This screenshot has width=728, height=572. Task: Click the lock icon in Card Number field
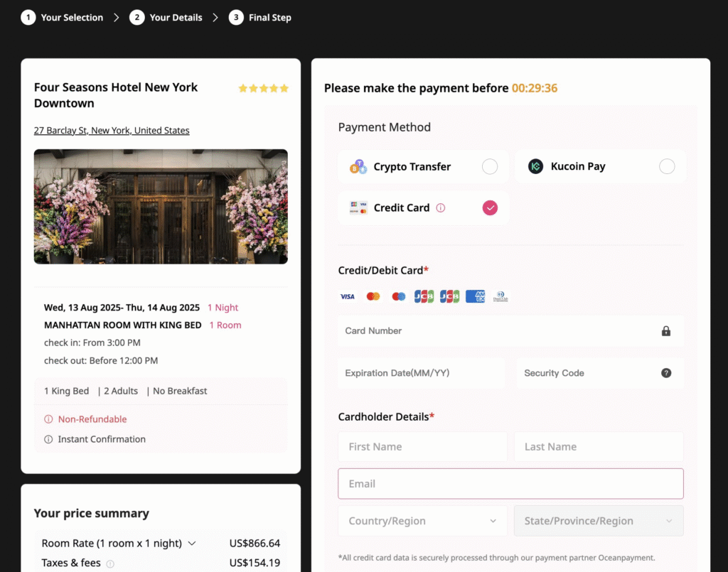tap(666, 330)
